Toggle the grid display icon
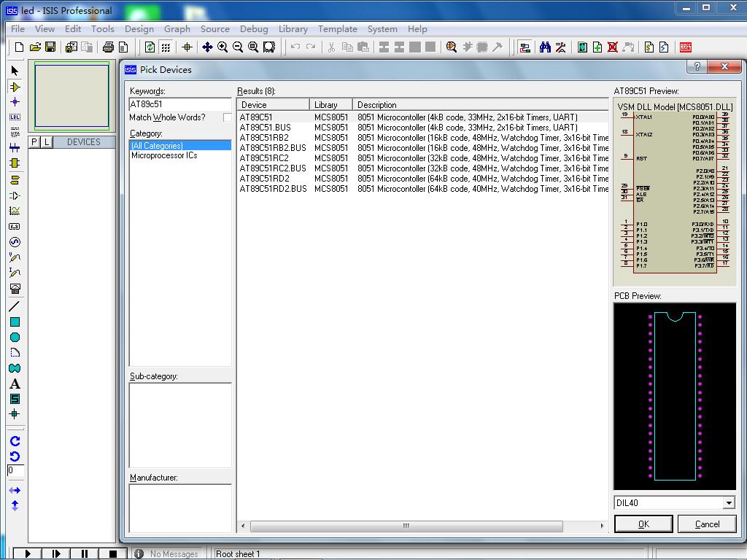Screen dimensions: 747x560 click(166, 47)
